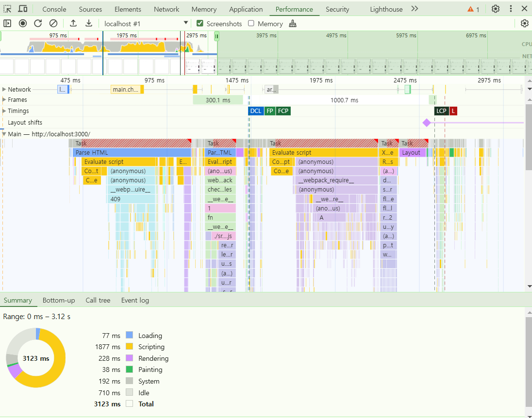Screen dimensions: 532x418
Task: Click the flame chart scroll down arrow
Action: tap(529, 287)
